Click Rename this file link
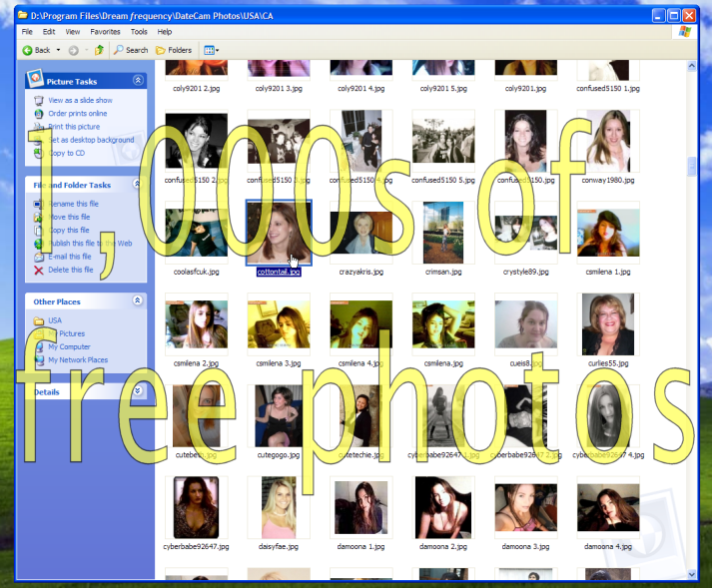 pos(74,204)
